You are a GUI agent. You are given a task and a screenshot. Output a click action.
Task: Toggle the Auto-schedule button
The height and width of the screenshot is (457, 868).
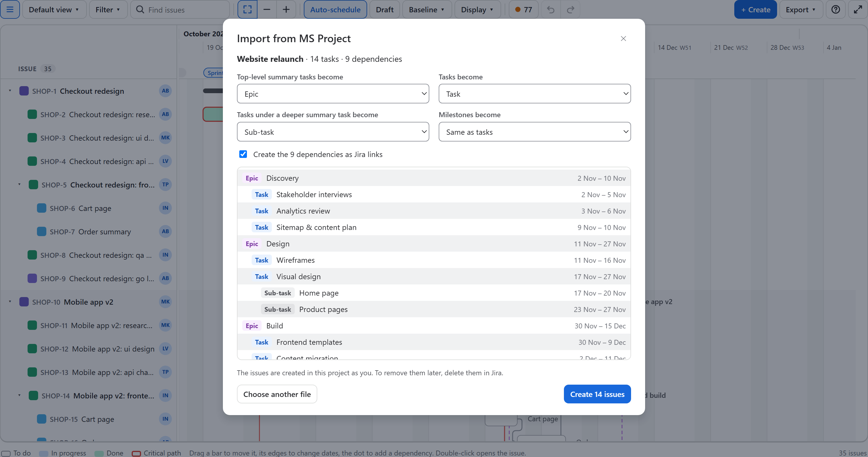pos(335,9)
